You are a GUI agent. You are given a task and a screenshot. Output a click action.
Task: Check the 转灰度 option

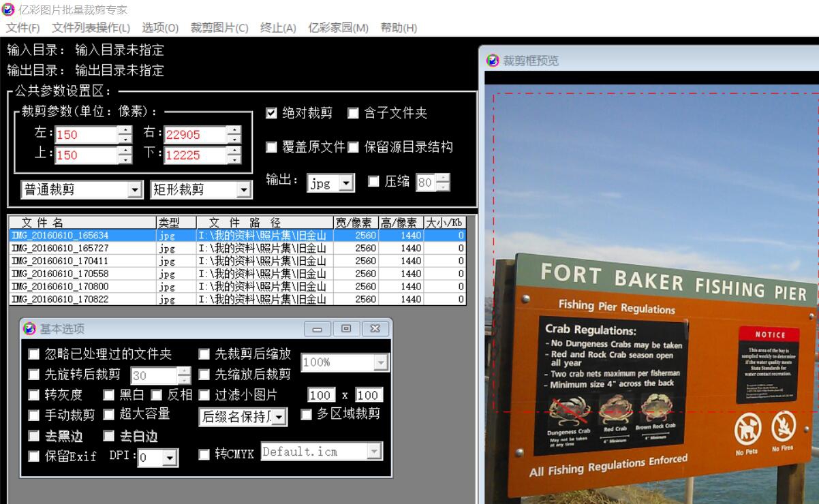tap(34, 394)
